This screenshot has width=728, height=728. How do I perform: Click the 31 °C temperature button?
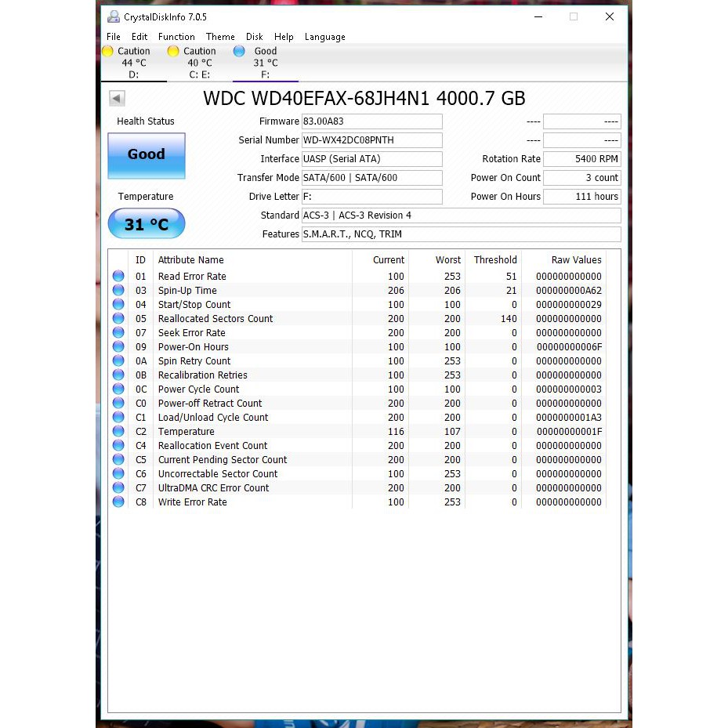click(x=146, y=223)
